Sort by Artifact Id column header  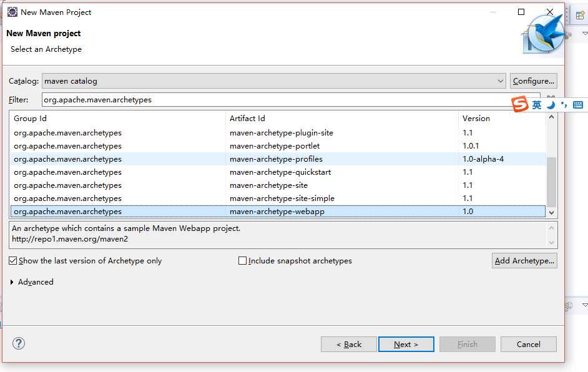[342, 119]
